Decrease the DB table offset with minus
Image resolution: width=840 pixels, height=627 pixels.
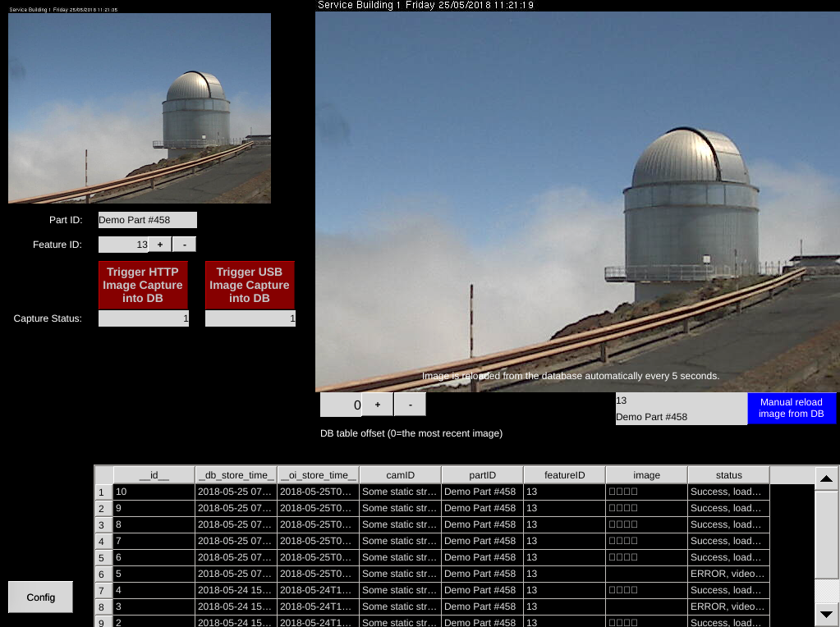[x=410, y=405]
